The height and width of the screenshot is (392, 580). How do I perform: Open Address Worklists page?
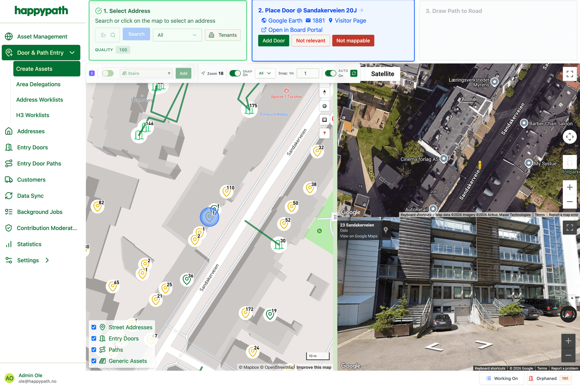click(x=39, y=100)
